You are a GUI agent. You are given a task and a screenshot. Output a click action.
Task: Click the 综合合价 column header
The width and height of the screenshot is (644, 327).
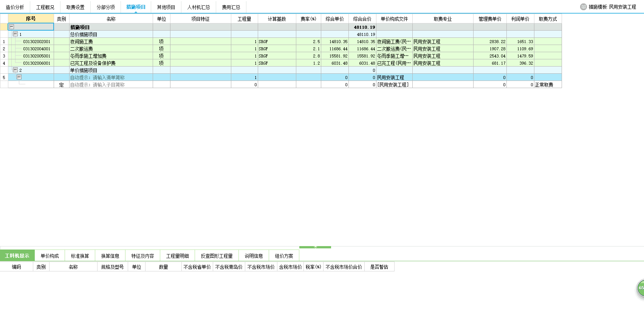[362, 19]
